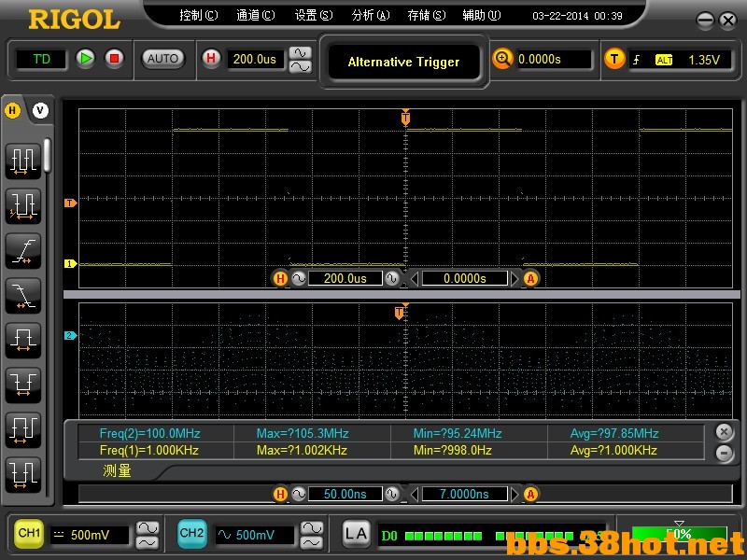Viewport: 747px width, 560px height.
Task: Select the positive pulse width measurement icon
Action: (x=22, y=340)
